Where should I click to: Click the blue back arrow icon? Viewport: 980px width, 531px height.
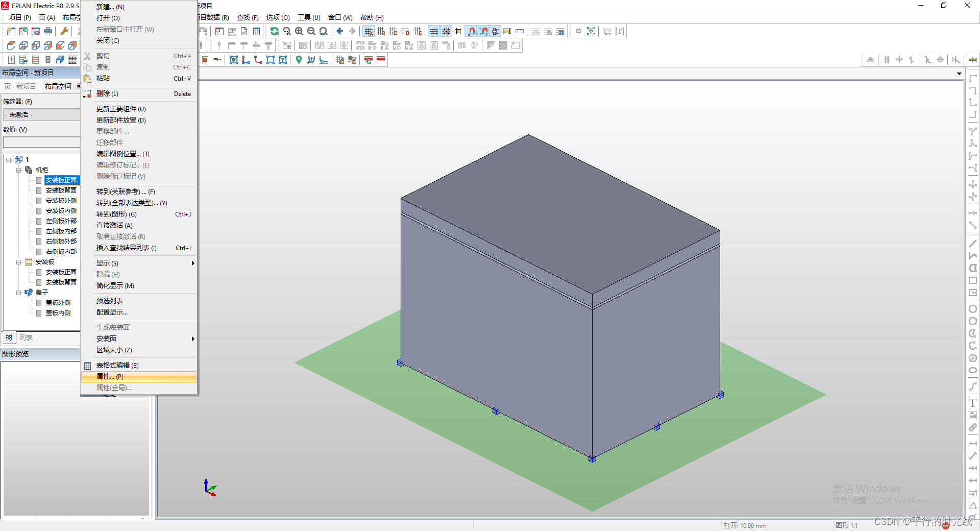point(340,32)
